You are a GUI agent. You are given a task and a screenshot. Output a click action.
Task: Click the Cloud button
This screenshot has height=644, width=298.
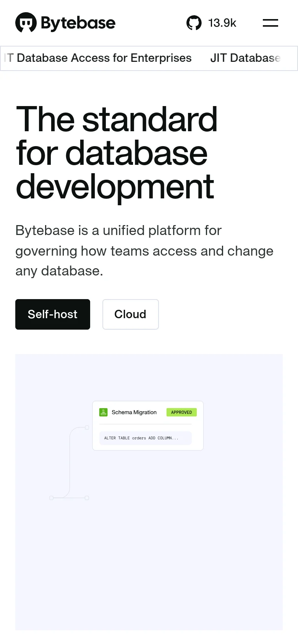click(x=130, y=314)
